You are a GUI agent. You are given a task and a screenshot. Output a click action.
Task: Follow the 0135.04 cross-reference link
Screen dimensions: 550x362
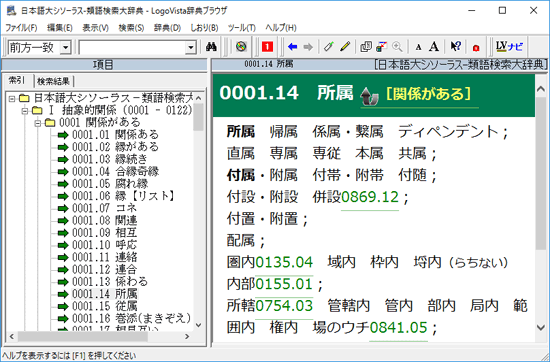[x=284, y=262]
